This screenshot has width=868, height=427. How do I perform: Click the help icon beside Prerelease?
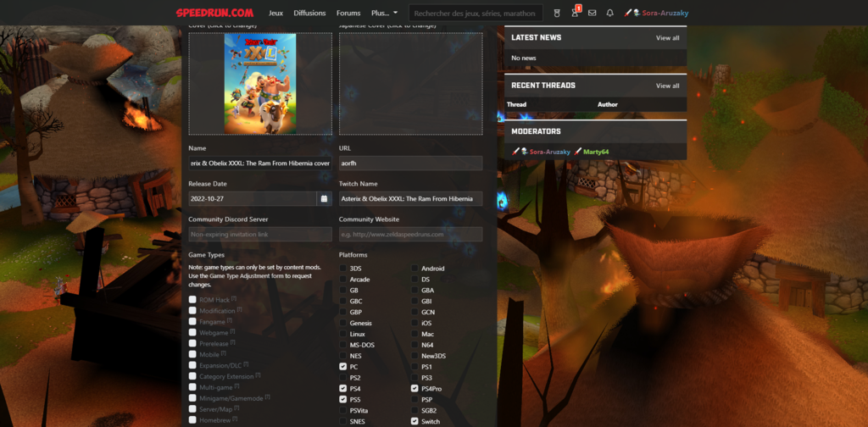point(234,342)
